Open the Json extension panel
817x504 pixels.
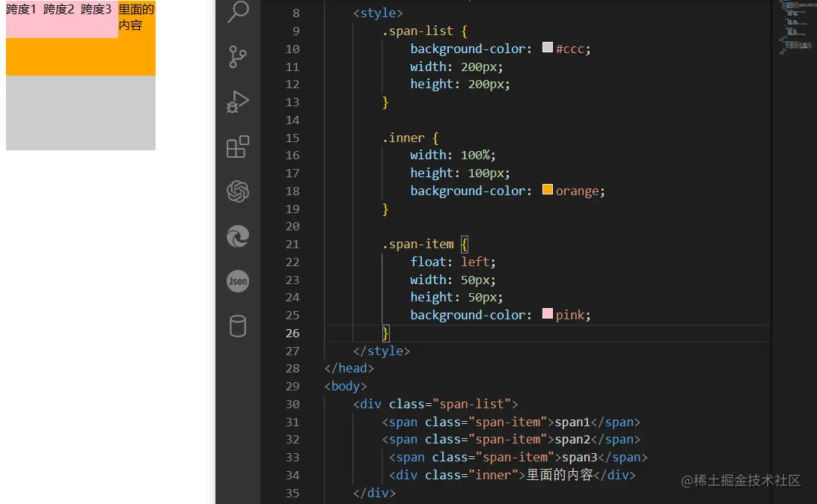pos(238,281)
